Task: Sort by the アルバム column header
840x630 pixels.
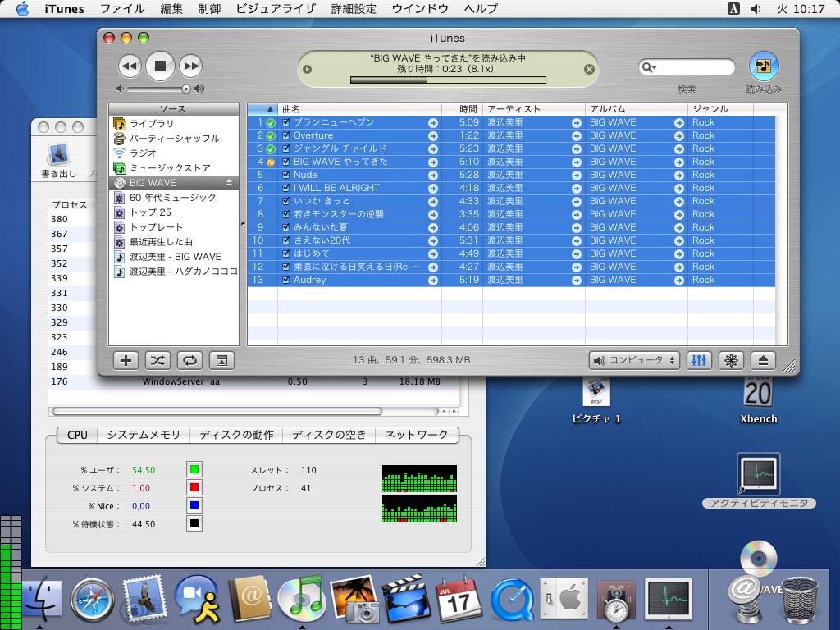Action: (636, 109)
